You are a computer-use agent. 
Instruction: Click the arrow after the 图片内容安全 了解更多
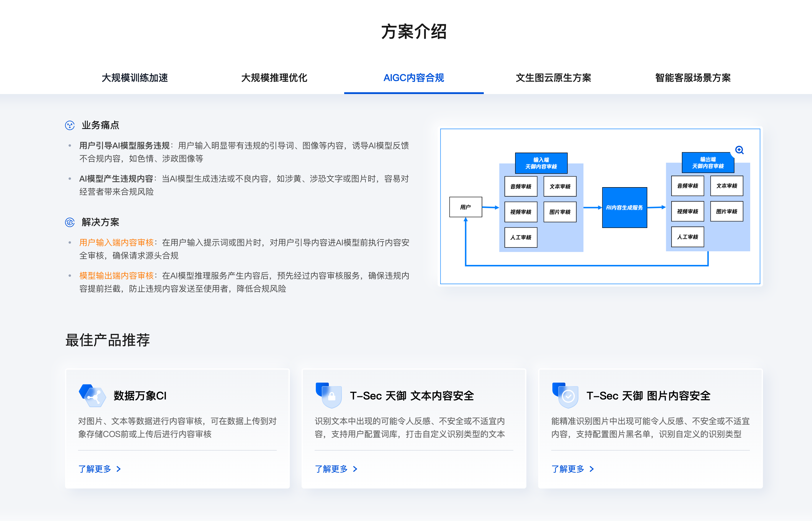pyautogui.click(x=592, y=469)
